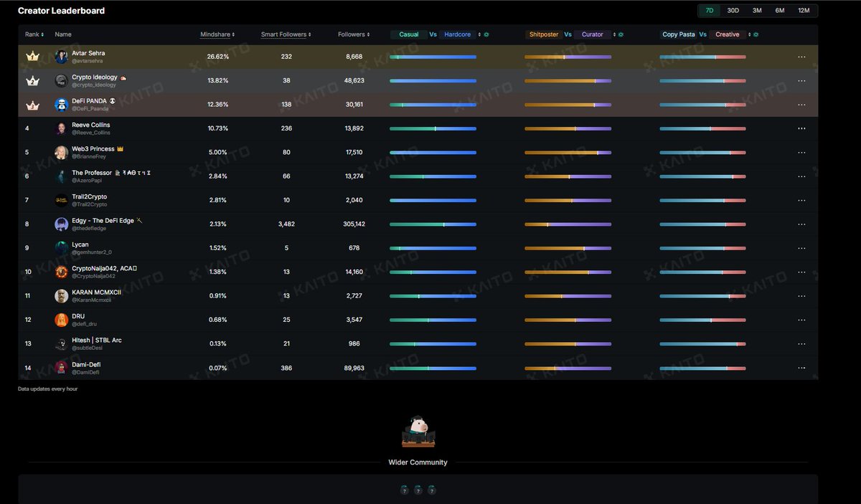Click DeFi PANDA's profile avatar

click(61, 105)
